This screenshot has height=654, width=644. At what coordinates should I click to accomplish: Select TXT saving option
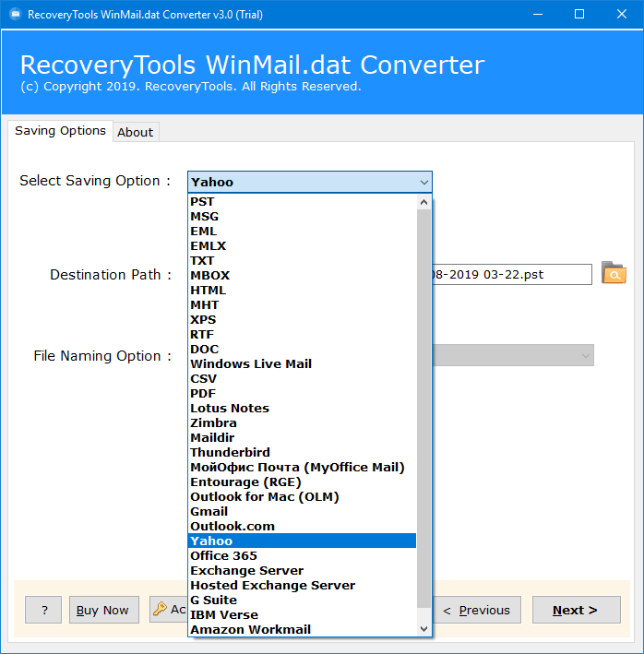coord(302,261)
